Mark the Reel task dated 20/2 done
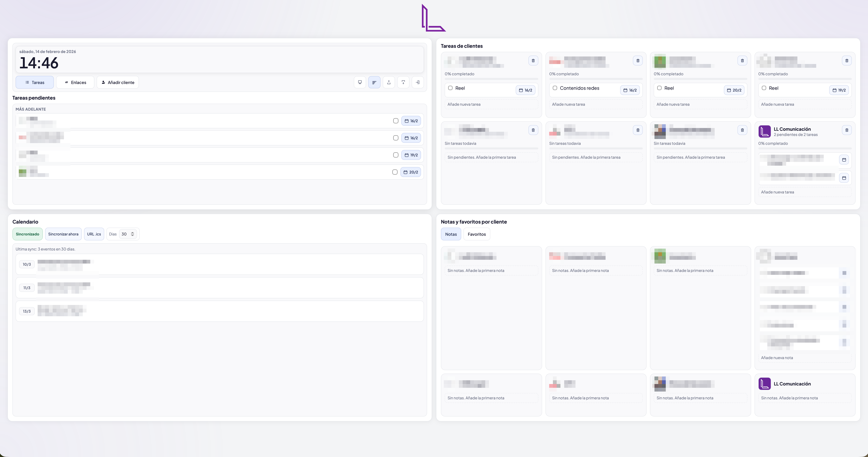This screenshot has width=868, height=457. point(659,88)
